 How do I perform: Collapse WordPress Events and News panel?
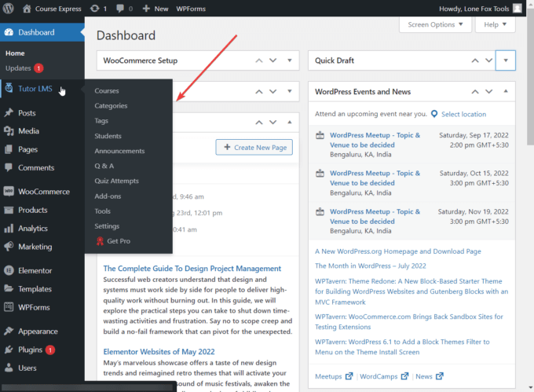[x=506, y=91]
